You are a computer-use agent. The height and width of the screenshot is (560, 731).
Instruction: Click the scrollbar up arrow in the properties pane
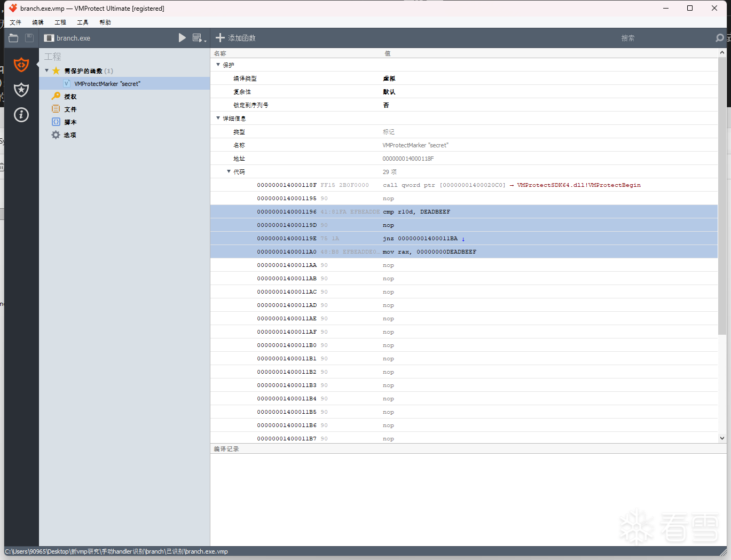point(722,52)
